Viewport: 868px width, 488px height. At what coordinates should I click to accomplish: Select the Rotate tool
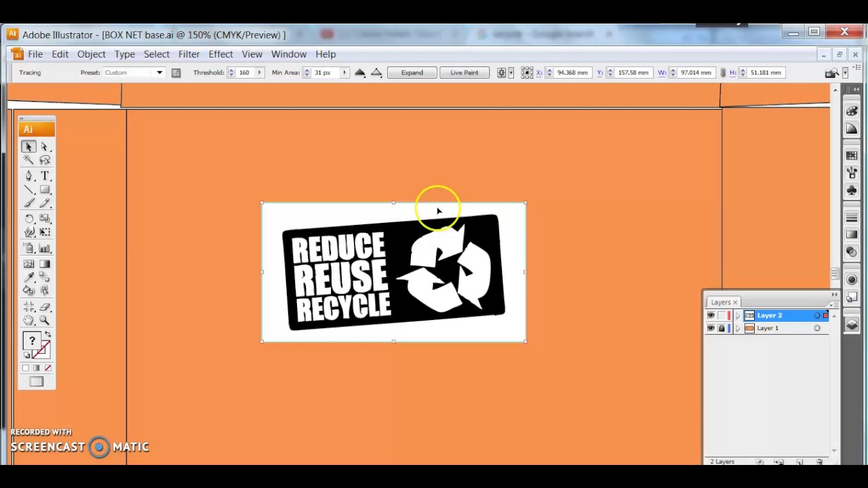(28, 219)
